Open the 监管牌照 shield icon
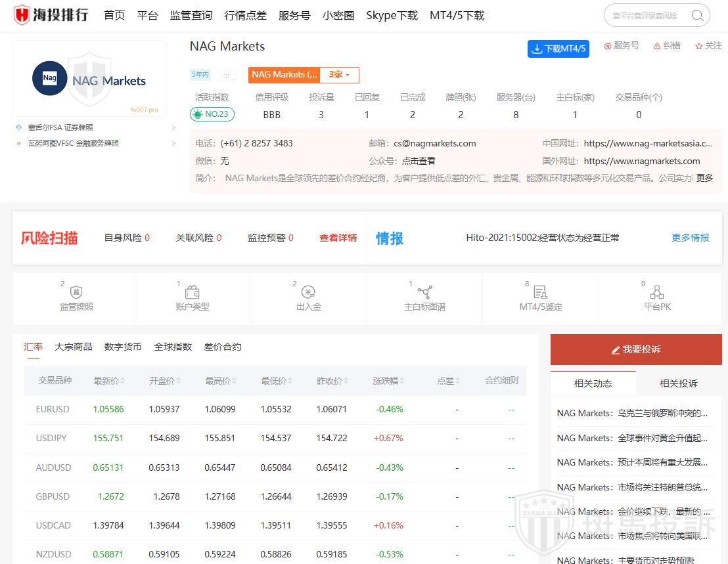 pyautogui.click(x=76, y=293)
